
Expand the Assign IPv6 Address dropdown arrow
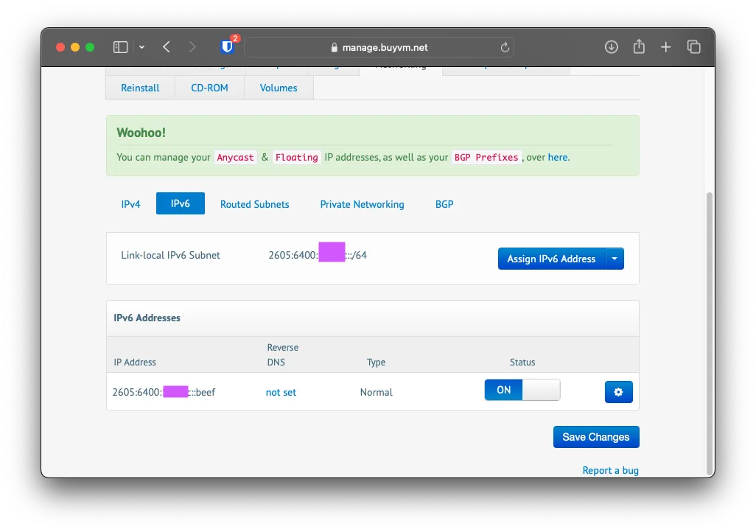(x=615, y=259)
